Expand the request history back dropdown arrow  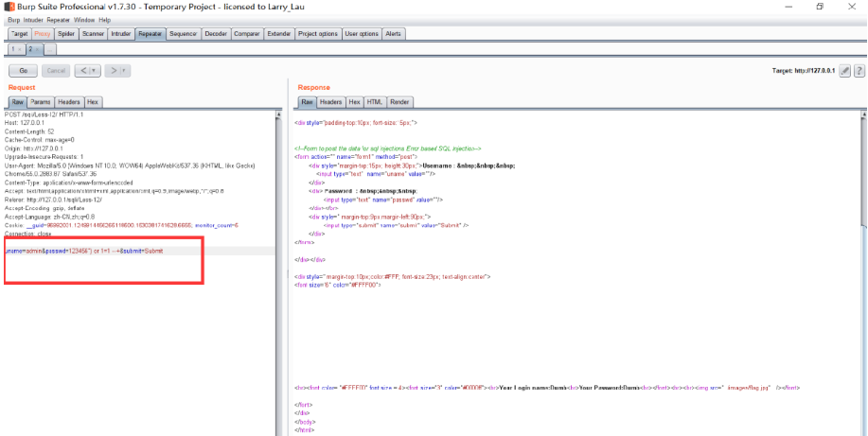pos(96,71)
